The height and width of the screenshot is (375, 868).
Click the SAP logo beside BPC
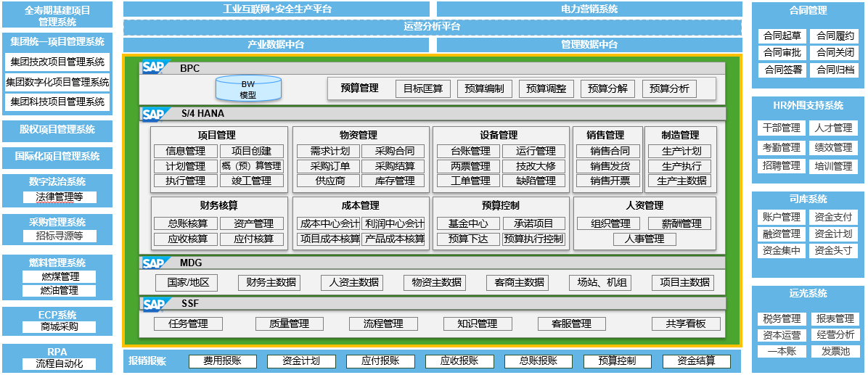coord(155,68)
